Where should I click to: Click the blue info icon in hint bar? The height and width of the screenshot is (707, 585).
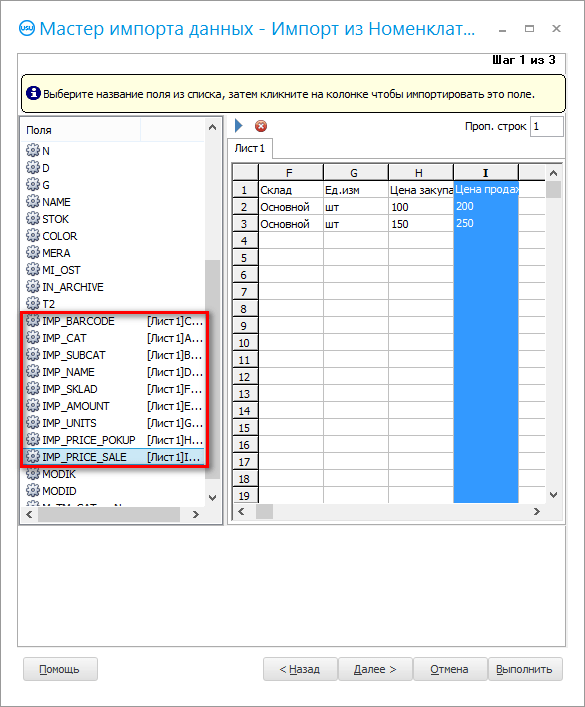click(33, 93)
